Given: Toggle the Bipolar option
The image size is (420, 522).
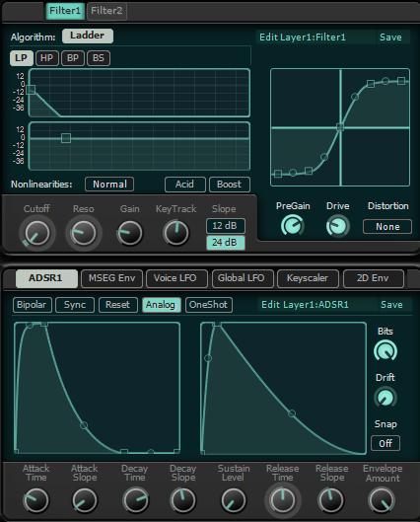Looking at the screenshot, I should tap(32, 305).
